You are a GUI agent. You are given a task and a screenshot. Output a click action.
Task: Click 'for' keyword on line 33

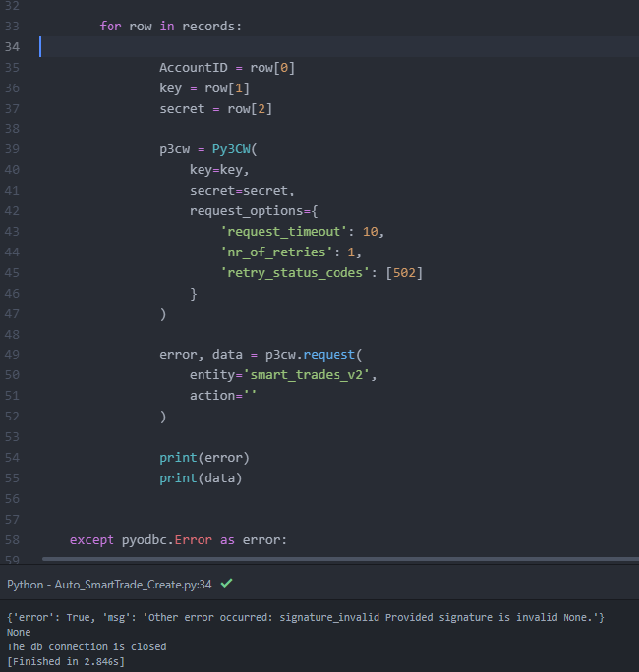111,27
